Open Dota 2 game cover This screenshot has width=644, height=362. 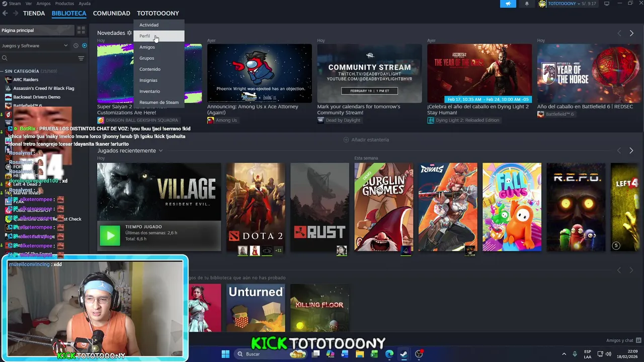[256, 207]
